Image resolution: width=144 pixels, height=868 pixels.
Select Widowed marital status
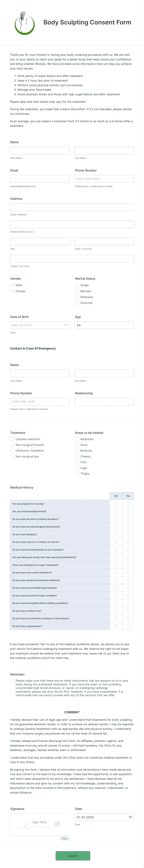pyautogui.click(x=77, y=297)
